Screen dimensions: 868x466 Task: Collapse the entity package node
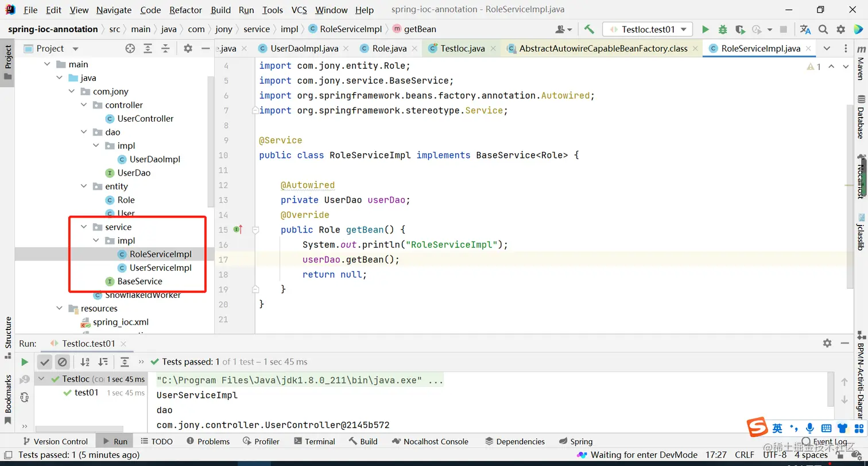coord(84,187)
